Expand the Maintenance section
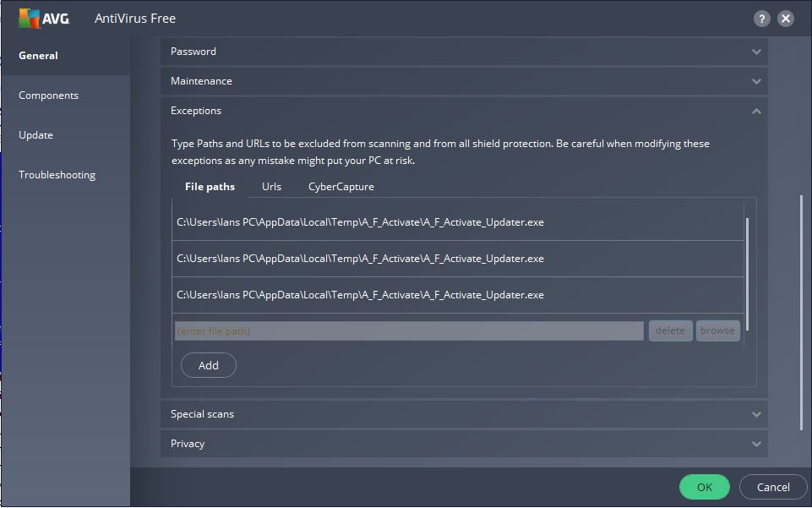The width and height of the screenshot is (812, 508). (x=464, y=81)
